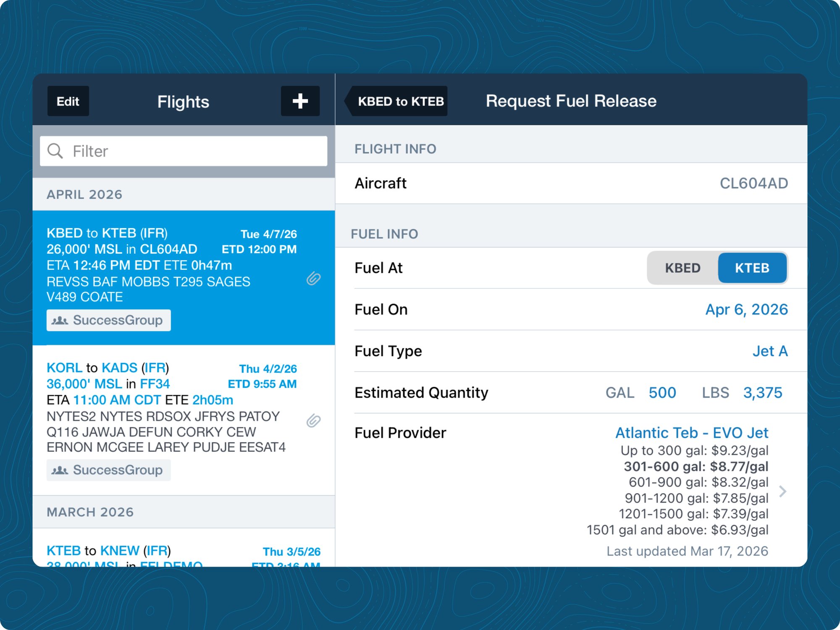840x630 pixels.
Task: Edit the GAL quantity value 500
Action: click(x=662, y=393)
